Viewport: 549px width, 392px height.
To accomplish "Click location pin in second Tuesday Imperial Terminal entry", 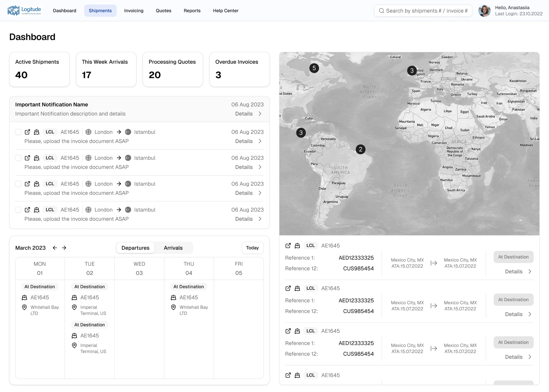I will coord(74,345).
